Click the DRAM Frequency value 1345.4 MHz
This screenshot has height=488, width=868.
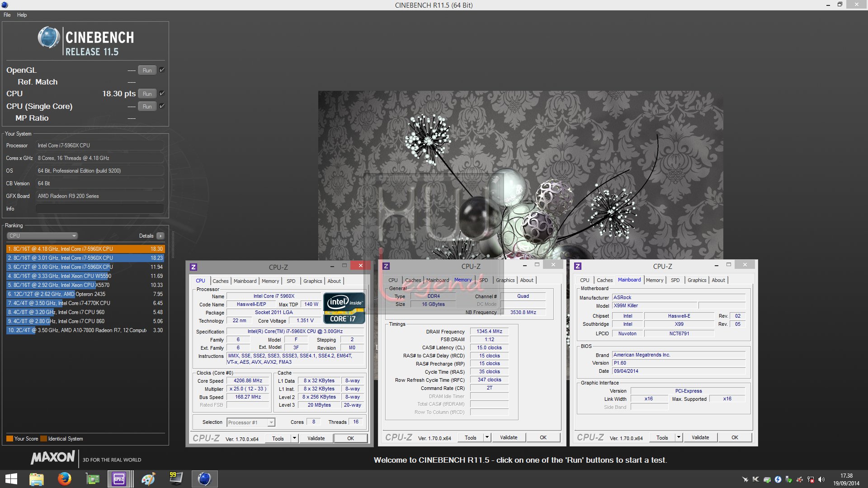coord(489,331)
